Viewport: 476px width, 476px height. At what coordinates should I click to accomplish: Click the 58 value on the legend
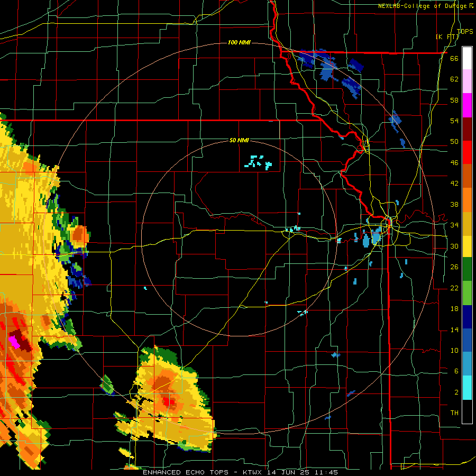click(454, 100)
